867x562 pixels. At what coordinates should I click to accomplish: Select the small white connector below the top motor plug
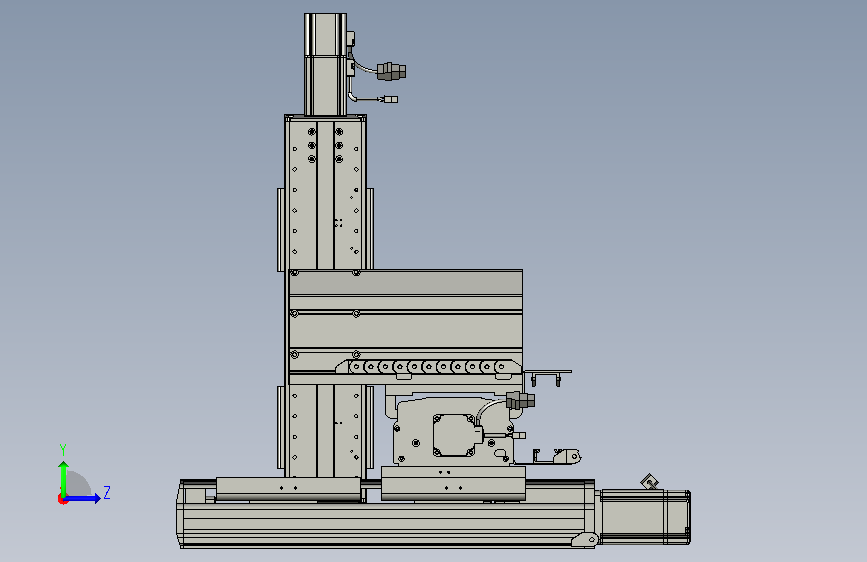[390, 100]
